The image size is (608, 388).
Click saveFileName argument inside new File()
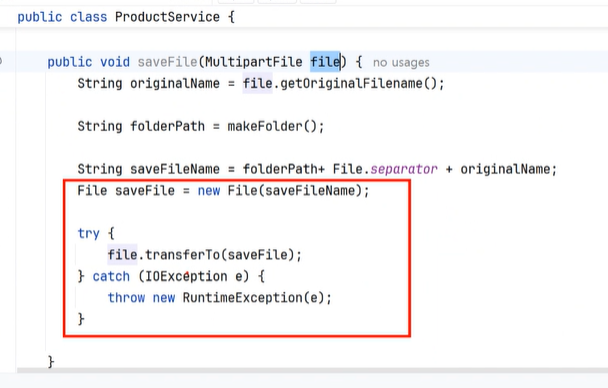[x=310, y=191]
